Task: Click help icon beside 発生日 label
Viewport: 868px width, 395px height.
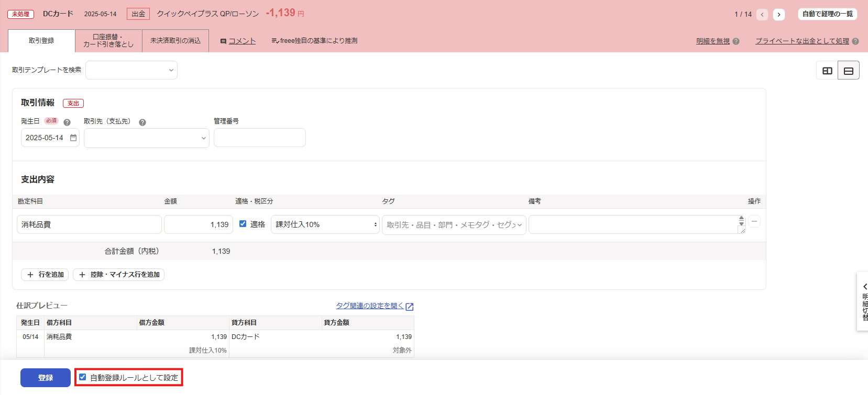Action: [67, 122]
